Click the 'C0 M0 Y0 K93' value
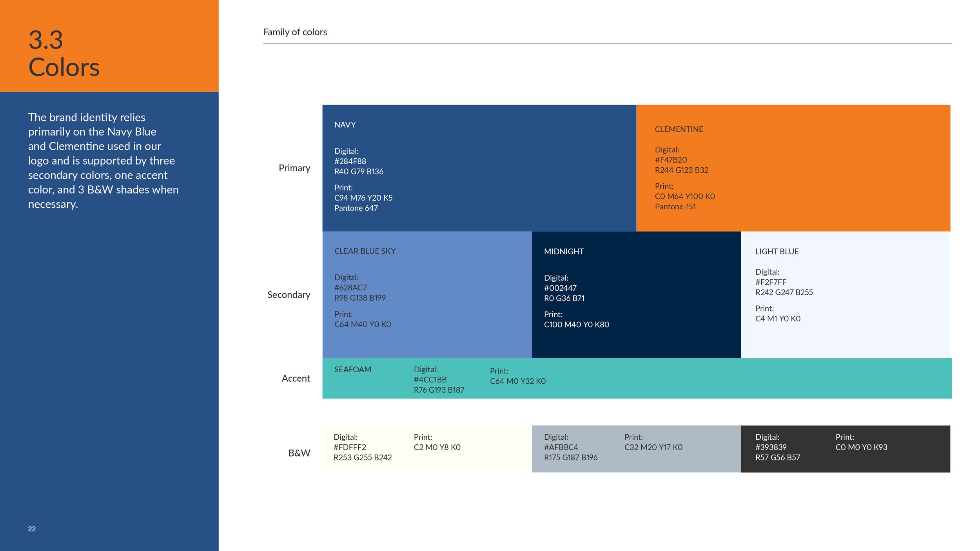 click(861, 447)
